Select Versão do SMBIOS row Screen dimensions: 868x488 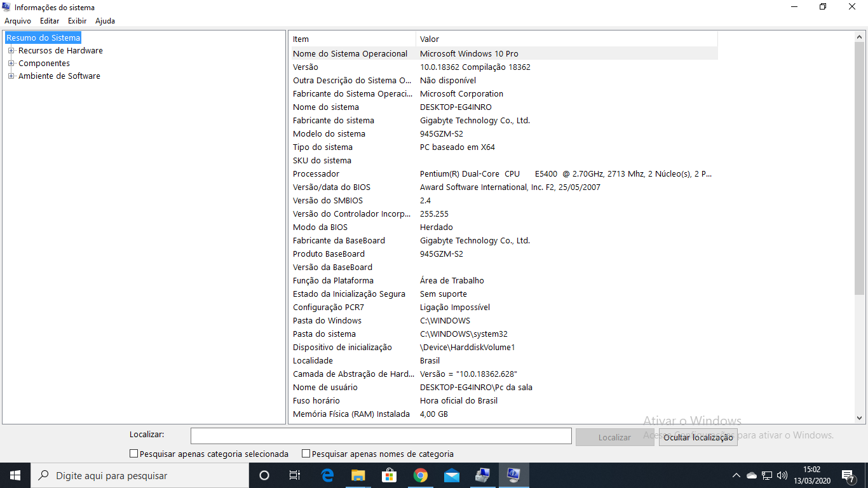point(504,200)
